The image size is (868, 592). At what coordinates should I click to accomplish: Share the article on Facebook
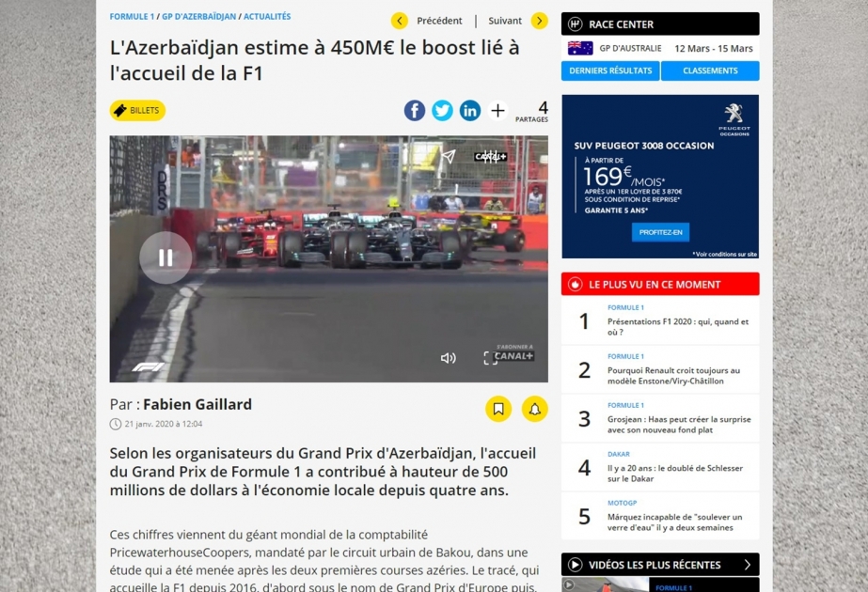click(x=414, y=110)
